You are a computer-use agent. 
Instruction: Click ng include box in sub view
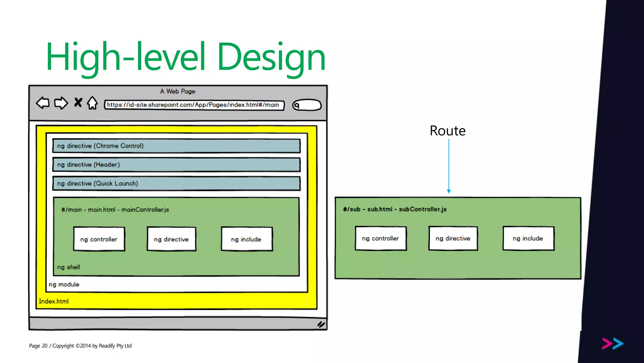[528, 238]
